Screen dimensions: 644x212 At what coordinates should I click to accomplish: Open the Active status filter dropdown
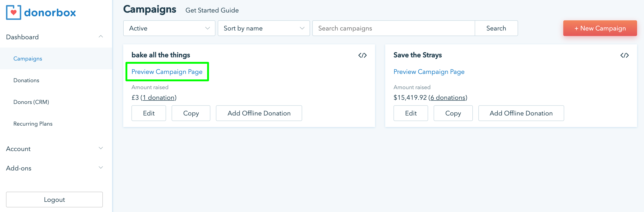pyautogui.click(x=169, y=28)
